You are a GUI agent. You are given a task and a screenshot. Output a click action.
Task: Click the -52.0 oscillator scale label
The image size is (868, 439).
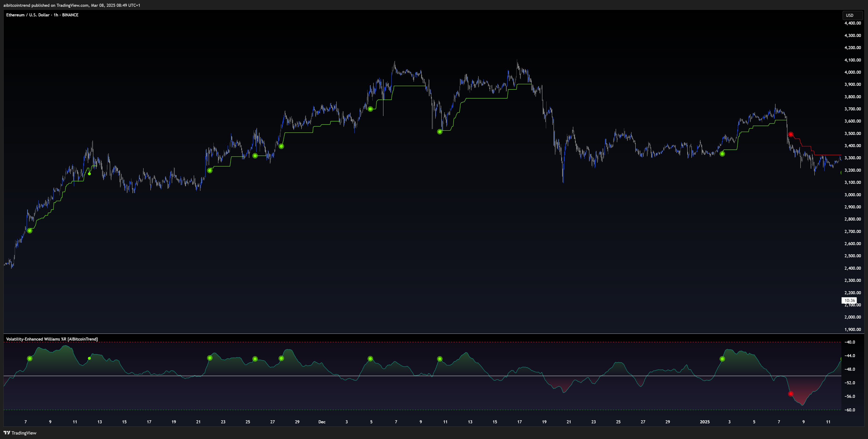click(850, 383)
